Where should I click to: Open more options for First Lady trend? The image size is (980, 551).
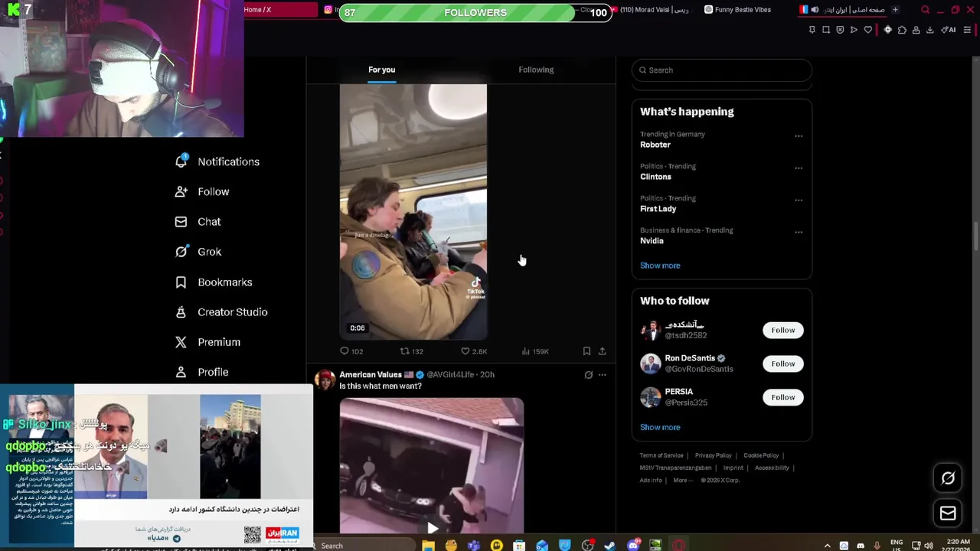click(x=799, y=201)
